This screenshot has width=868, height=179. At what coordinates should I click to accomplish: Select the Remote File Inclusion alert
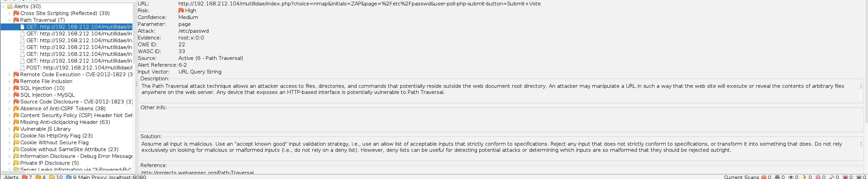46,81
